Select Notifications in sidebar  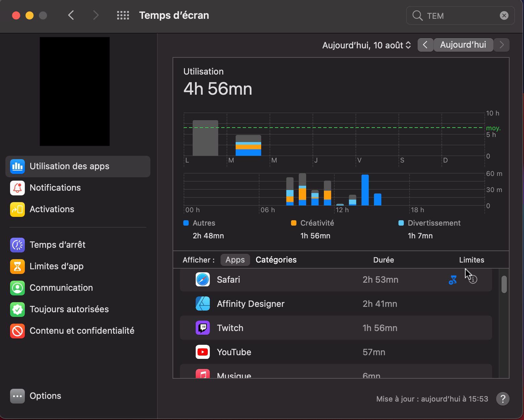(x=78, y=188)
